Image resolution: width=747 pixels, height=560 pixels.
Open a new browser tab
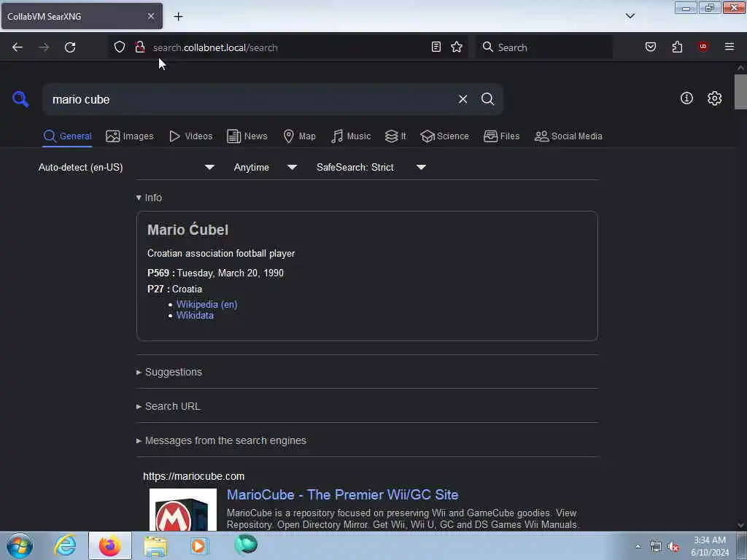[178, 17]
